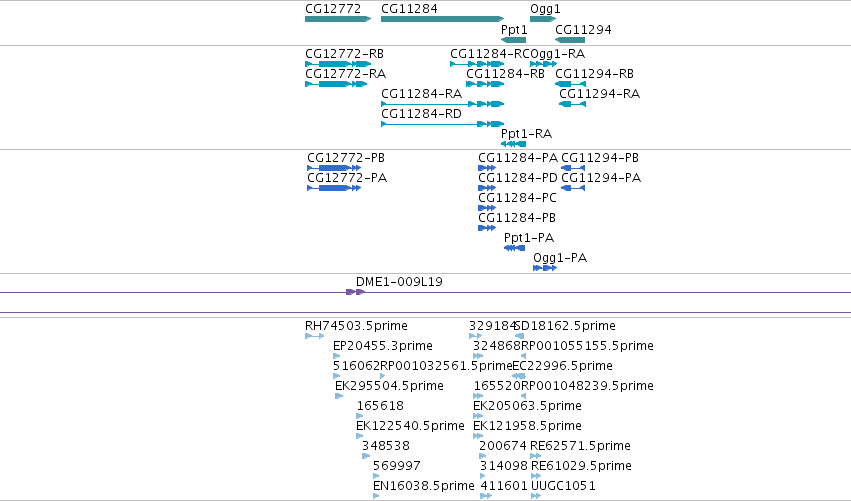The width and height of the screenshot is (851, 501).
Task: Open the CG11294-PA protein label
Action: (x=601, y=178)
